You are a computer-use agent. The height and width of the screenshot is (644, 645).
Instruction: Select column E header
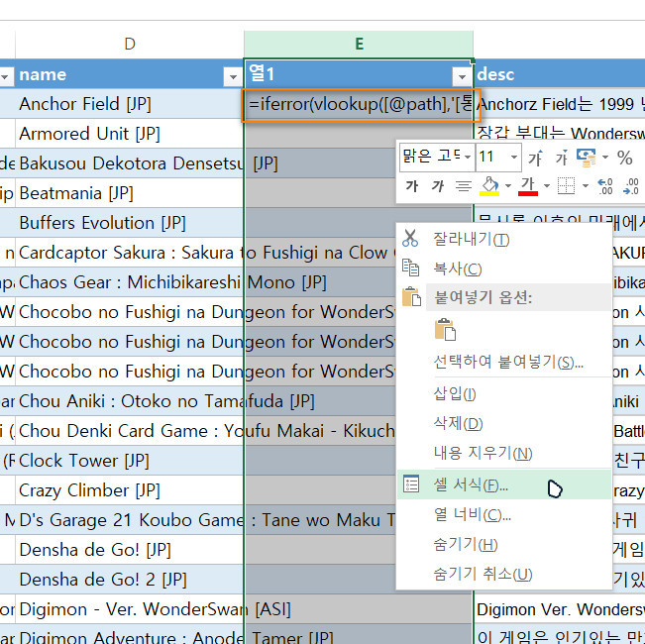[x=359, y=45]
